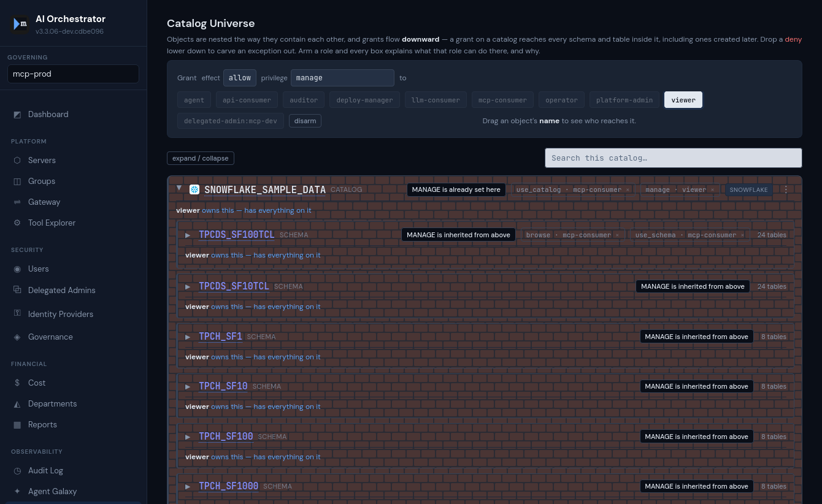Click the 'Catalog Universe' heading

click(210, 24)
